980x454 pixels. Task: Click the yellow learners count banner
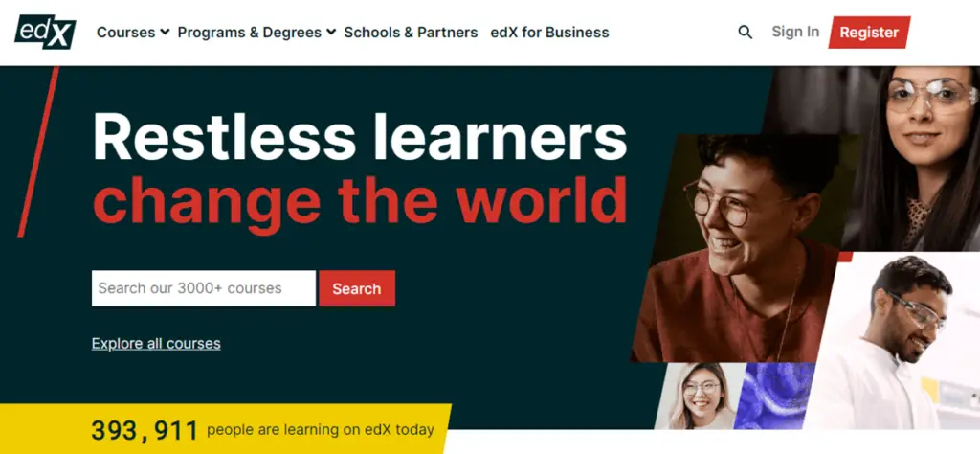coord(225,429)
